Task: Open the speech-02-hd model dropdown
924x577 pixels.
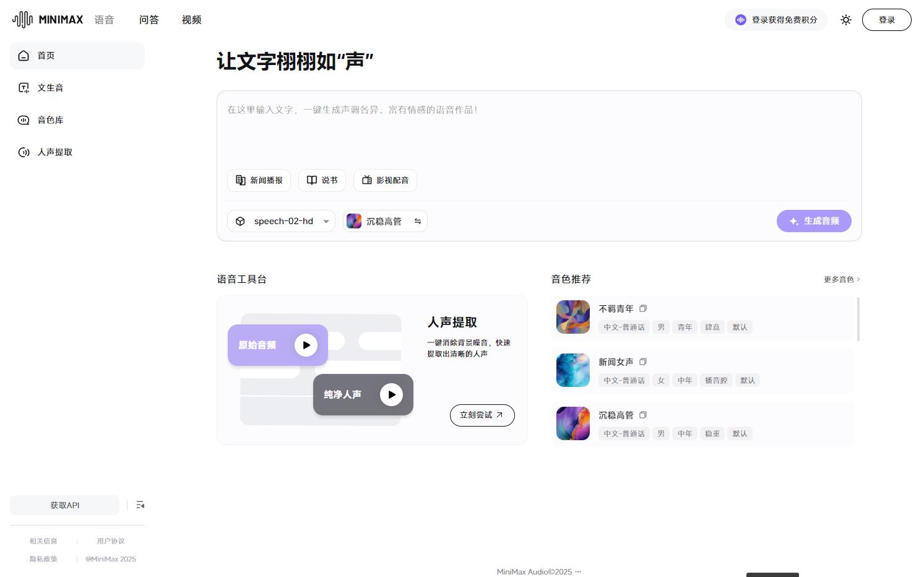Action: [x=281, y=221]
